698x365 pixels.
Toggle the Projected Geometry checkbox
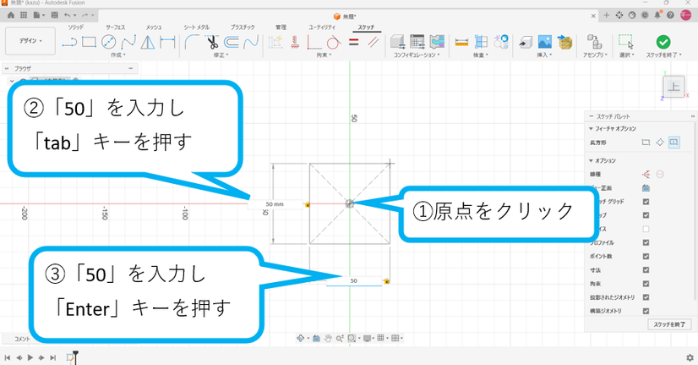(646, 297)
